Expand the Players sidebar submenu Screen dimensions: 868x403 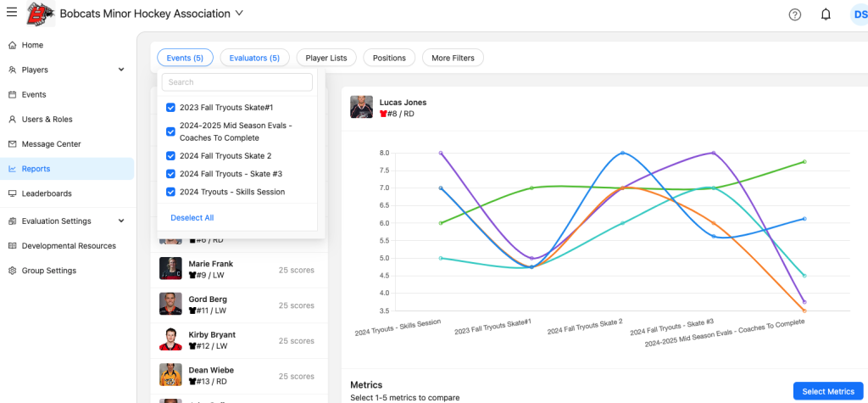click(x=121, y=70)
